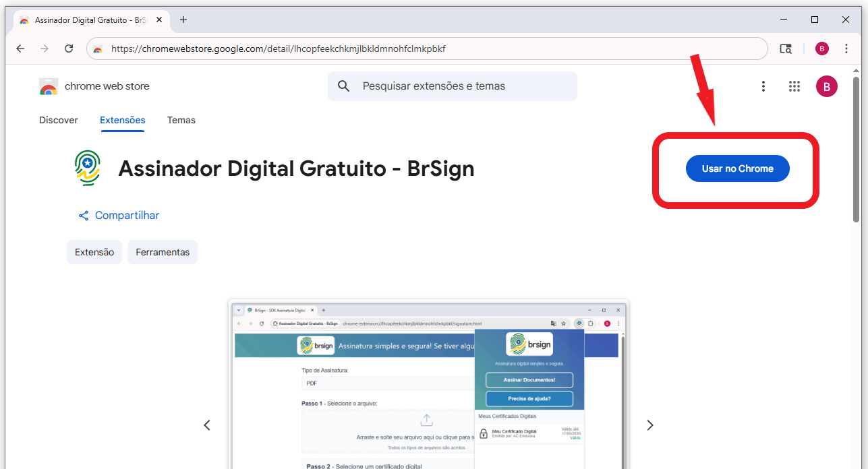Open Chrome three-dot menu
This screenshot has width=868, height=469.
(846, 49)
